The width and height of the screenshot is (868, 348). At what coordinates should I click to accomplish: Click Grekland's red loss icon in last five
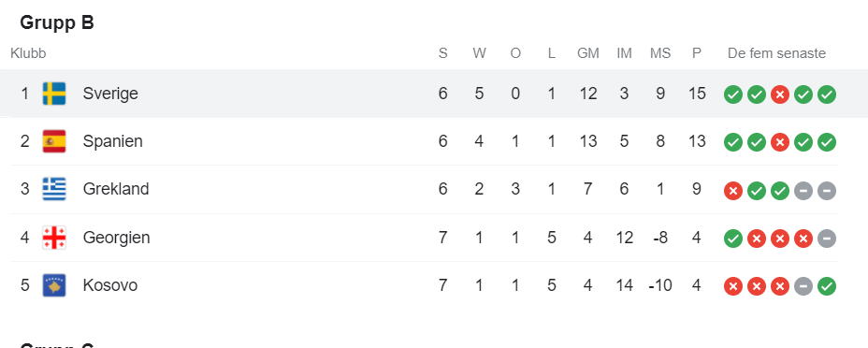point(733,191)
